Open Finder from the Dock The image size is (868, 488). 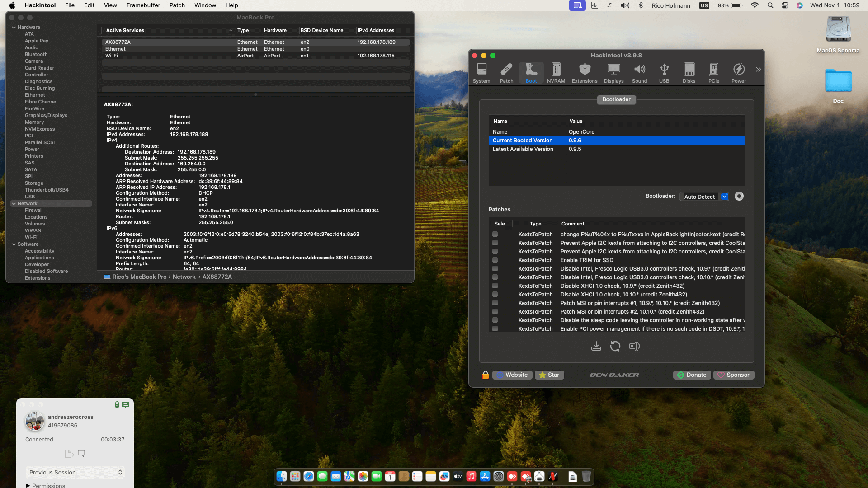[282, 476]
